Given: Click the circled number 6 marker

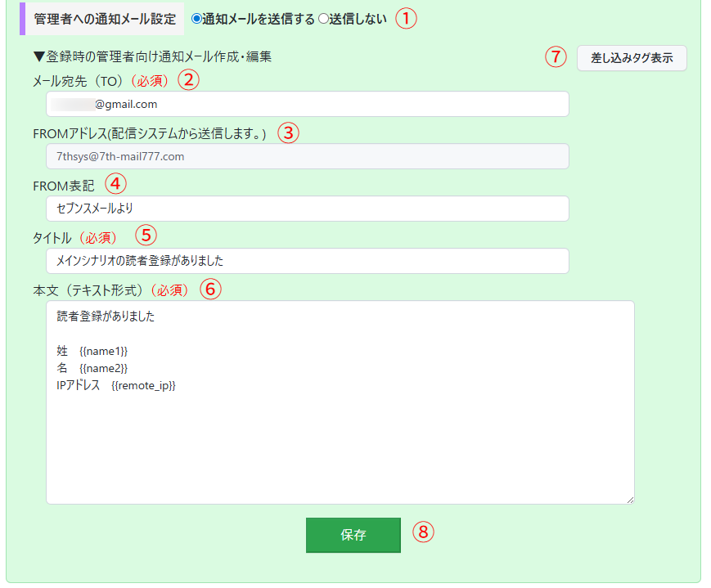Looking at the screenshot, I should (210, 289).
